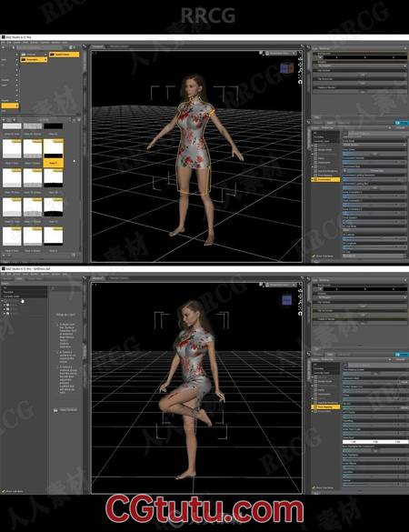The width and height of the screenshot is (409, 532).
Task: Toggle Show Sub Items checkbox in bottom-left pane
Action: point(4,491)
